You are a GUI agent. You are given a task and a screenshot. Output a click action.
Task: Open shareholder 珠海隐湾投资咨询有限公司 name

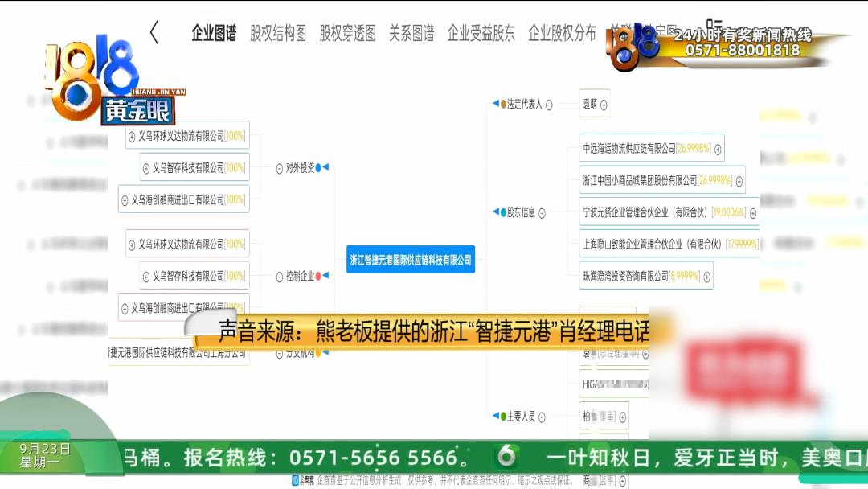(x=625, y=276)
